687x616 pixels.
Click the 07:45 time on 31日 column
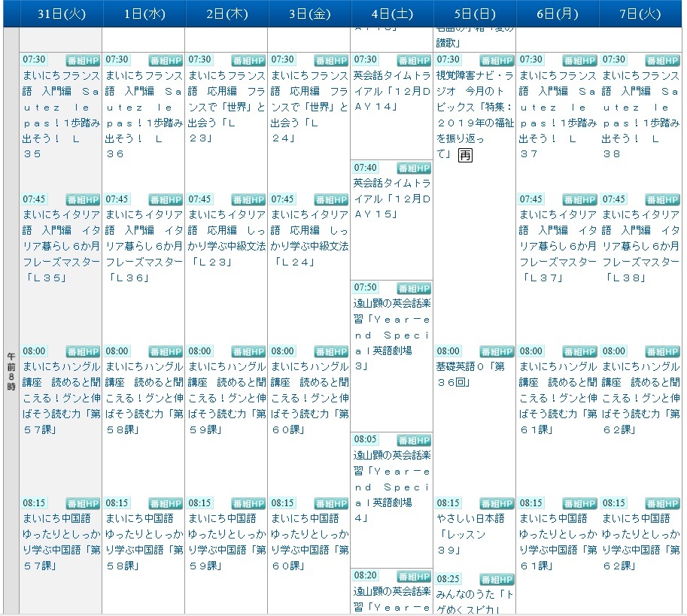tap(34, 199)
